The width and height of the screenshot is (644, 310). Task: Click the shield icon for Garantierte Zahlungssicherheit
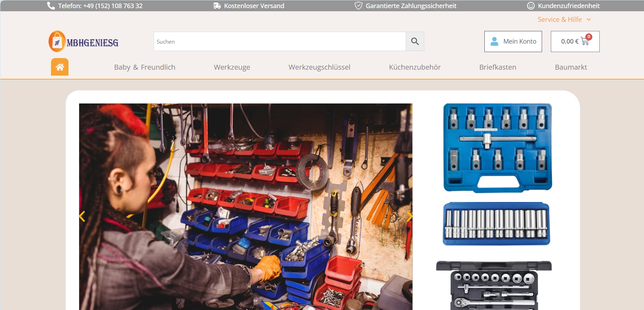[x=358, y=6]
